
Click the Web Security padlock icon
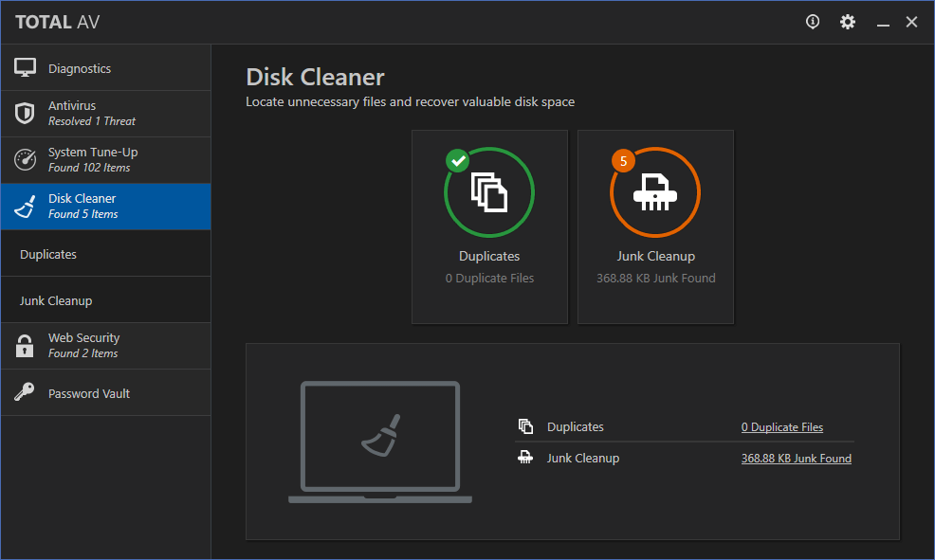pyautogui.click(x=25, y=346)
